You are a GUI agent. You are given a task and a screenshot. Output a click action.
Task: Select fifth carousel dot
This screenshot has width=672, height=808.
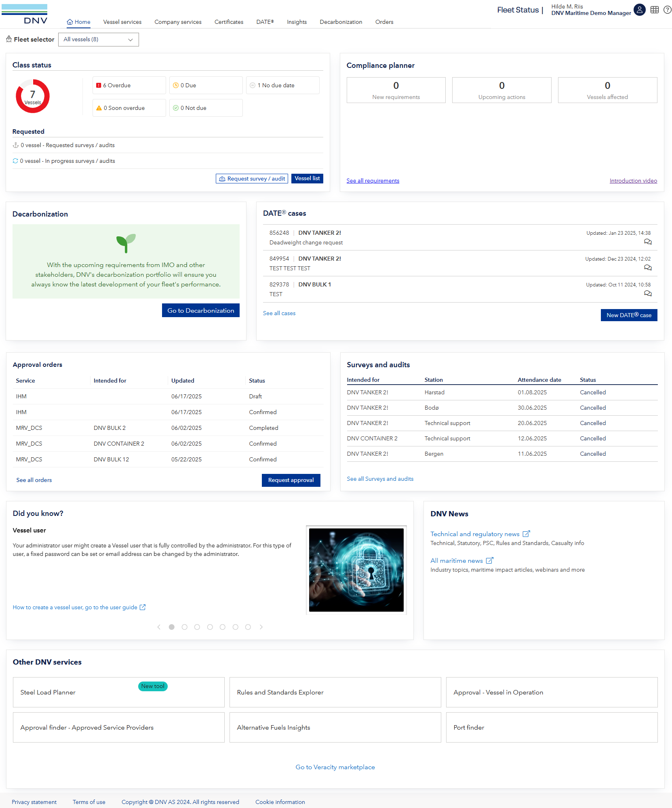tap(223, 627)
